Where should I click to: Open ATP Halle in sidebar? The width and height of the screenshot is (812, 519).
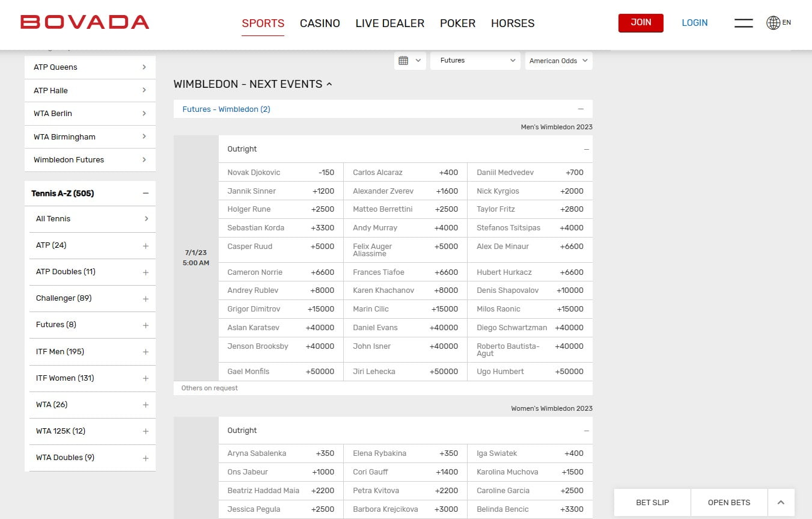[x=90, y=91]
